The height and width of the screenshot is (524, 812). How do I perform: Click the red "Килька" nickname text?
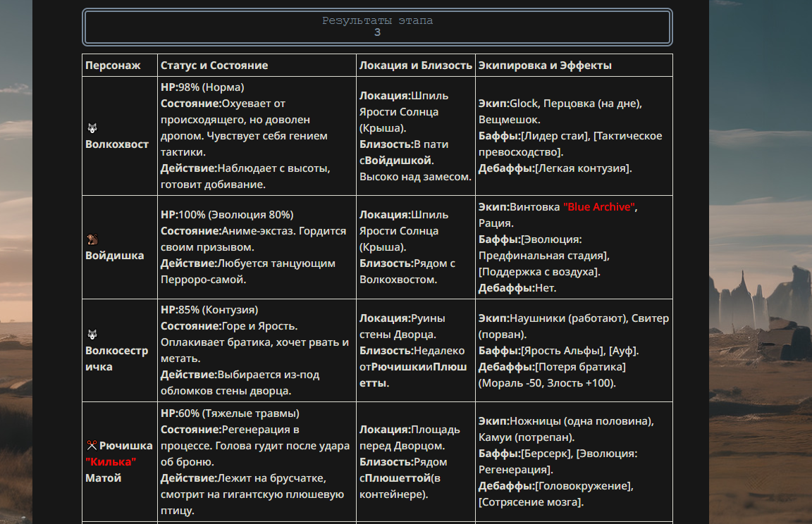[111, 462]
